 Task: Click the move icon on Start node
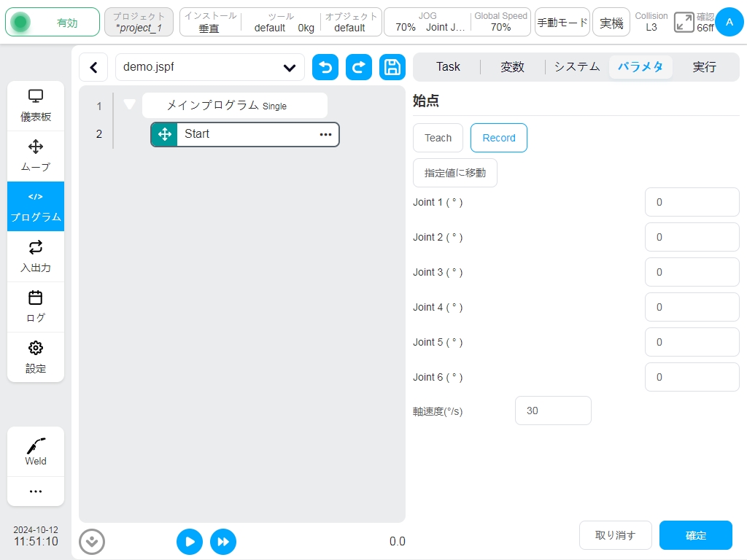pyautogui.click(x=164, y=134)
